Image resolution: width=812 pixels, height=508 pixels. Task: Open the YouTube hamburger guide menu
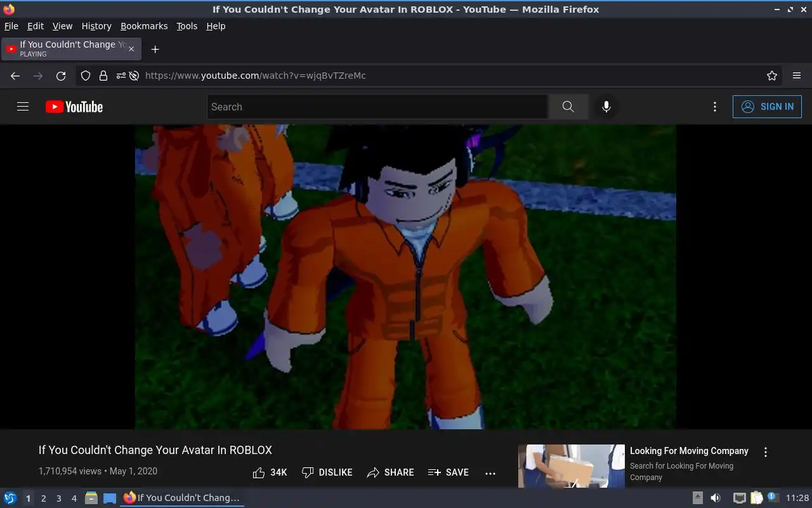23,107
